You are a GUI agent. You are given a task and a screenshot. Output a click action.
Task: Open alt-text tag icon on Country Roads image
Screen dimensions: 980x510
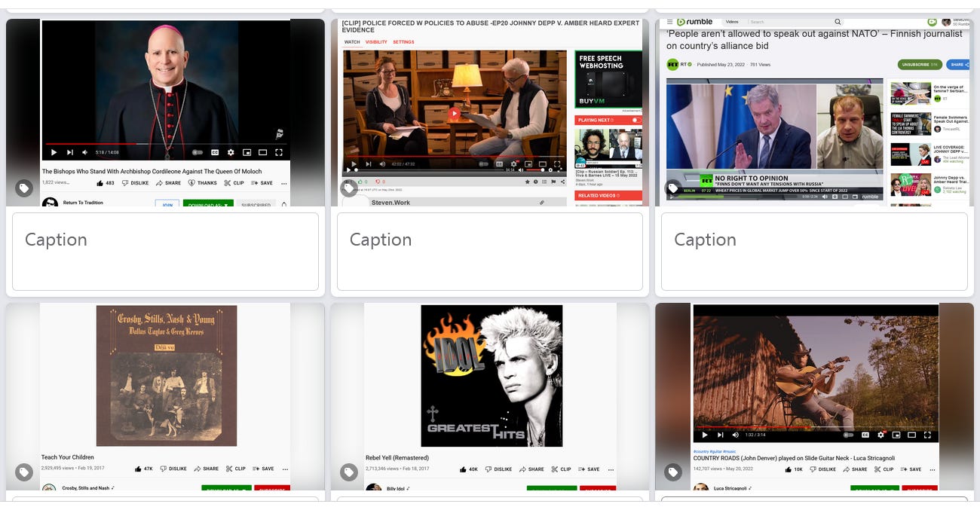click(672, 472)
